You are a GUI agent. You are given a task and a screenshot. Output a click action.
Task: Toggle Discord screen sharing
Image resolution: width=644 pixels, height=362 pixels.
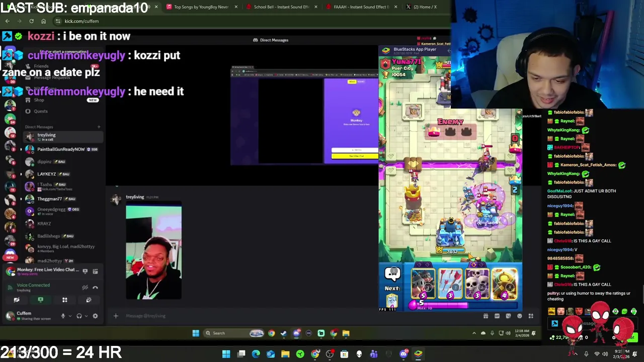[40, 300]
